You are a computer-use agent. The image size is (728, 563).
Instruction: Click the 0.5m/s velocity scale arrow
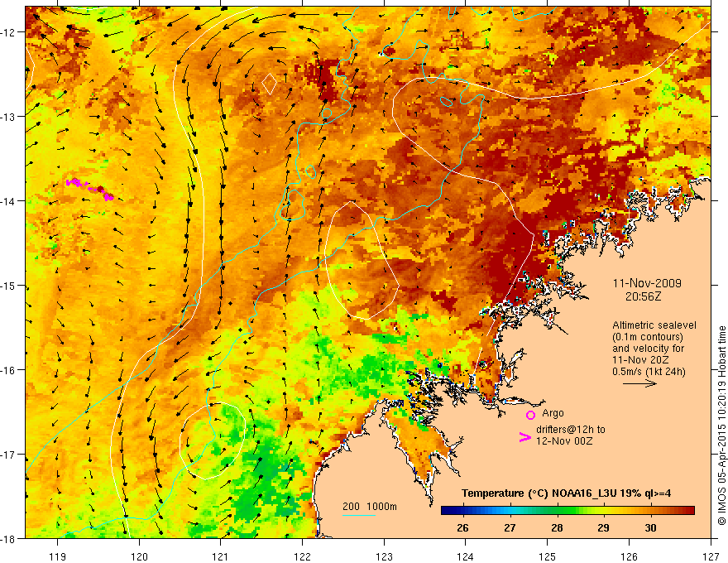tap(639, 383)
